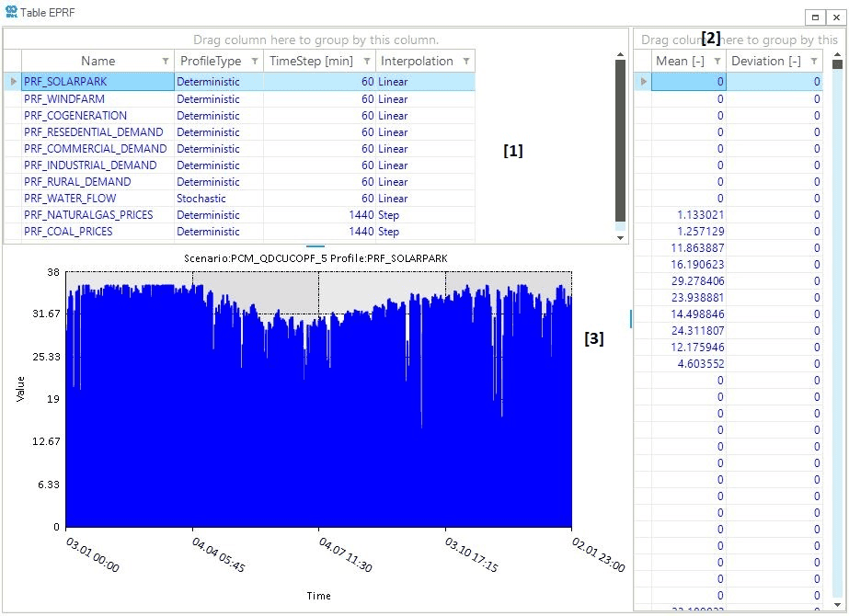The image size is (849, 616).
Task: Open the ProfileType column filter funnel
Action: 255,60
